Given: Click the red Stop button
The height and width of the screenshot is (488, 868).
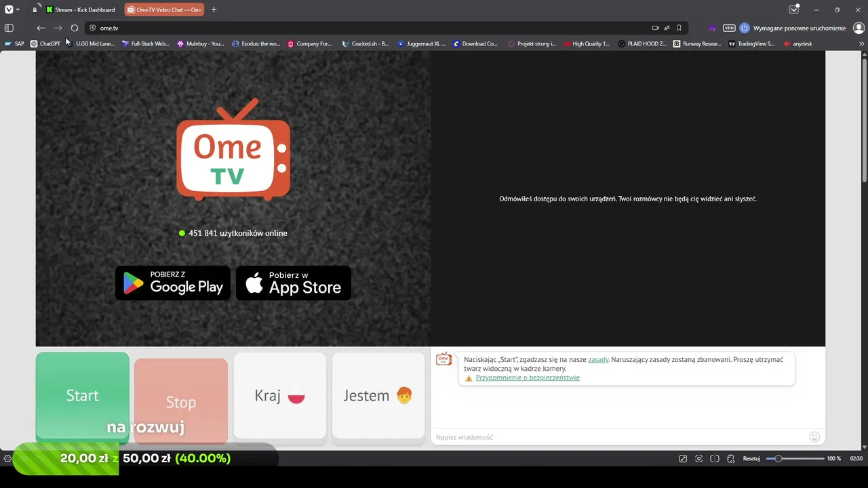Looking at the screenshot, I should (181, 401).
